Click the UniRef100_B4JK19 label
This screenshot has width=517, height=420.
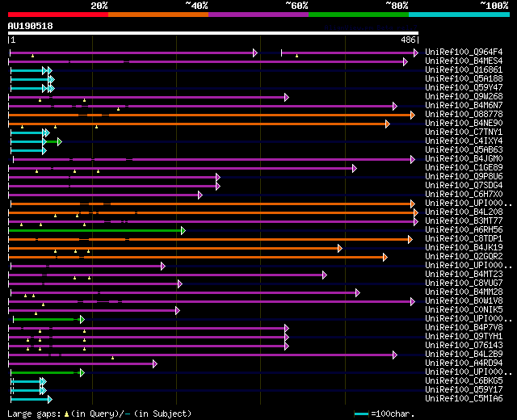pyautogui.click(x=464, y=248)
